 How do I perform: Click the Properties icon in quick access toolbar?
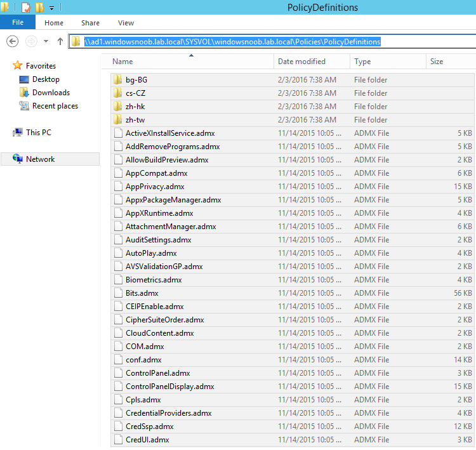pyautogui.click(x=26, y=7)
